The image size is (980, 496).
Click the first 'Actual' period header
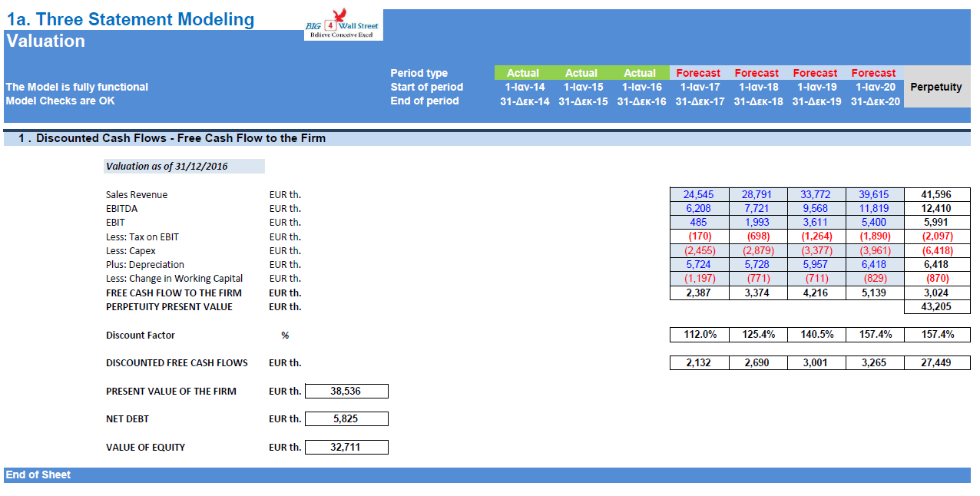click(x=525, y=72)
